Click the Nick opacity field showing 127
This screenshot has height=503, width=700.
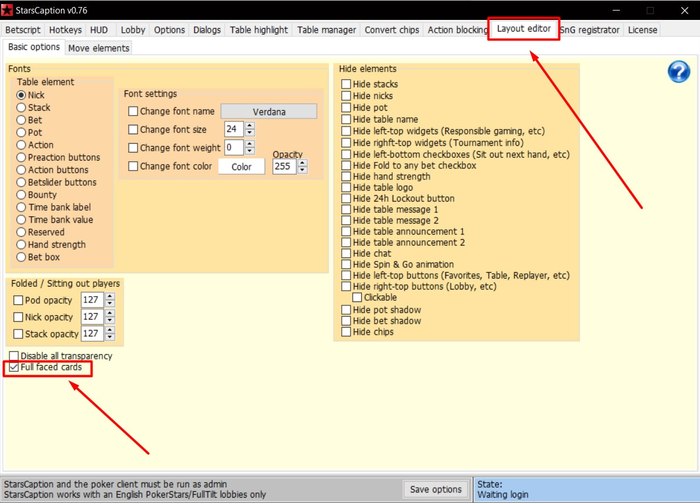pyautogui.click(x=92, y=316)
